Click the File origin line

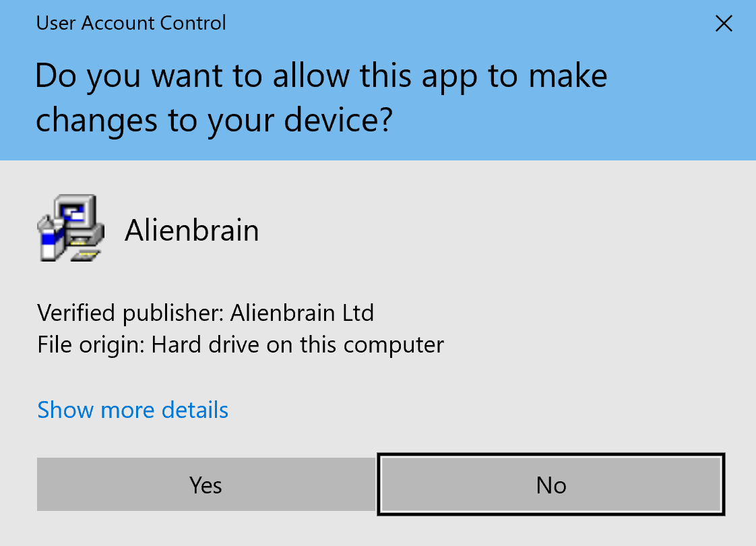pyautogui.click(x=241, y=345)
